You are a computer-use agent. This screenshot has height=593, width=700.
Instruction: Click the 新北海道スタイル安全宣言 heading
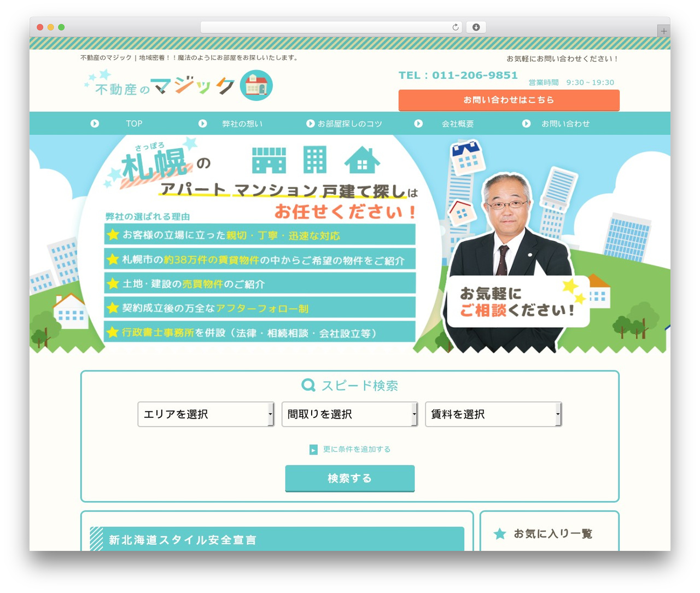tap(182, 540)
